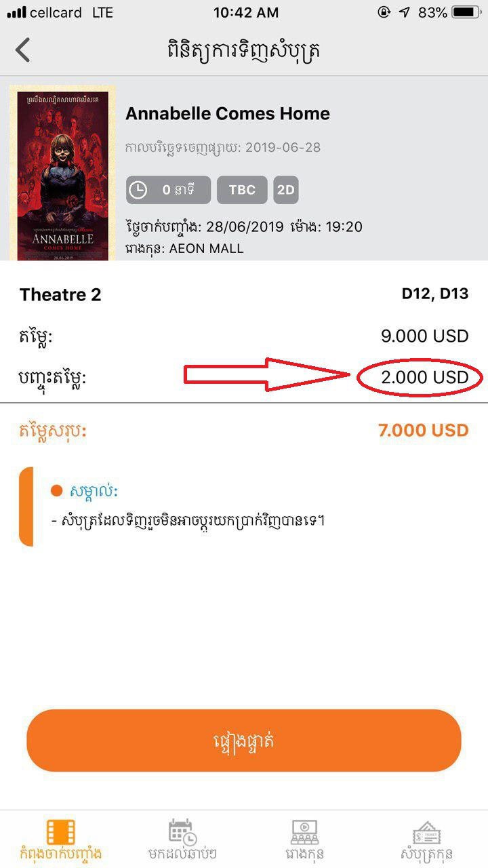This screenshot has width=488, height=868.
Task: Tap the Theatre 2 heading
Action: pyautogui.click(x=60, y=294)
